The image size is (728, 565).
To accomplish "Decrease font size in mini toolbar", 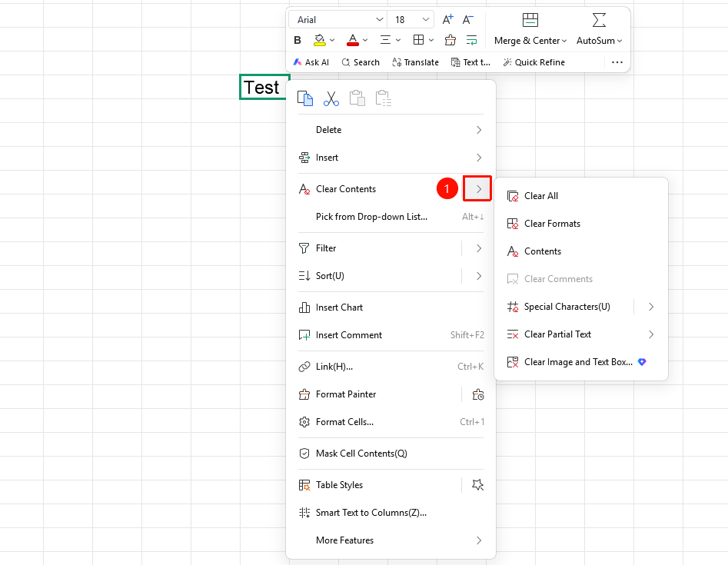I will [x=468, y=19].
